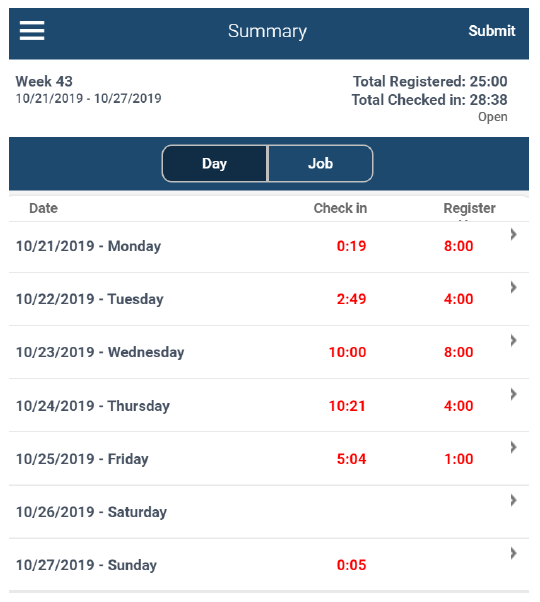The image size is (540, 602).
Task: Click the chevron arrow for Thursday
Action: click(514, 394)
